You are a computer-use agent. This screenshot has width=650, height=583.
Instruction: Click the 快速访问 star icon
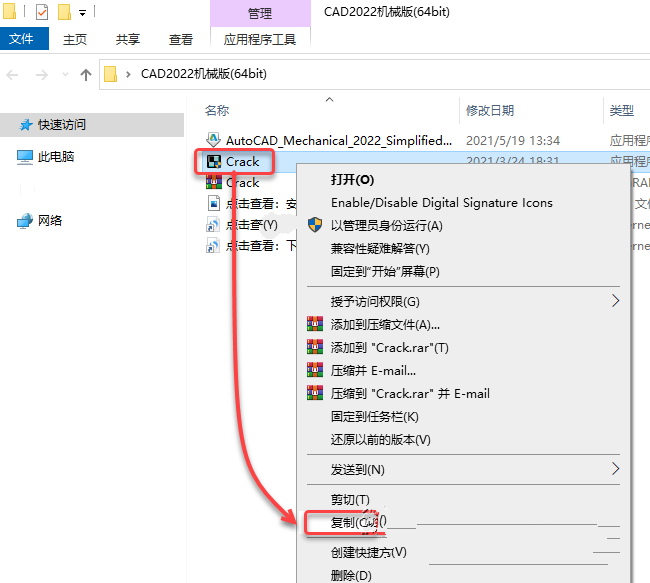pos(26,125)
